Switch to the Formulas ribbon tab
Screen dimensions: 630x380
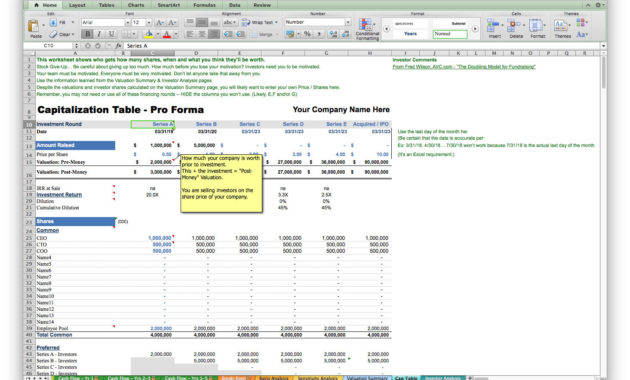(204, 5)
